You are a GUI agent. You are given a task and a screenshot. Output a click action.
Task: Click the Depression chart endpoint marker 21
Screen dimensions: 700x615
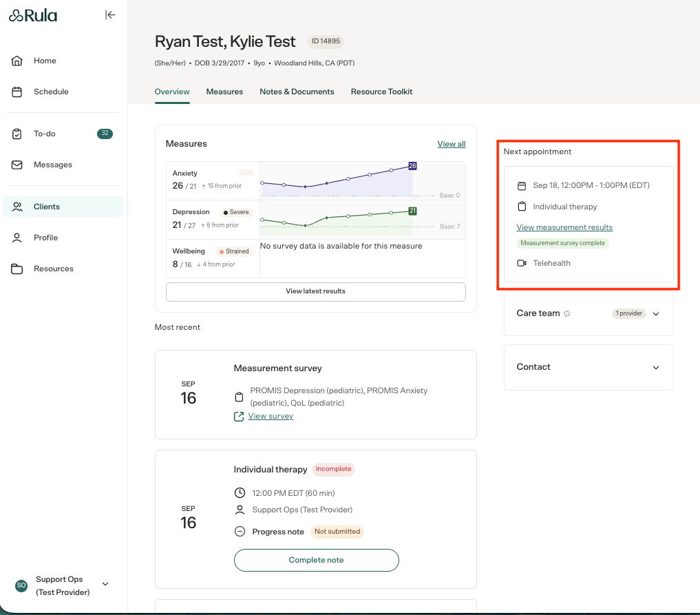coord(412,211)
